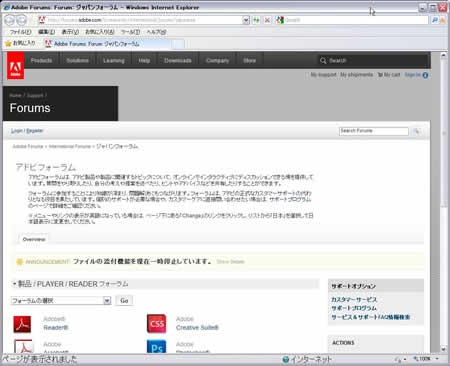Viewport: 450px width, 366px height.
Task: Click the お気に入り favorites button
Action: click(20, 43)
